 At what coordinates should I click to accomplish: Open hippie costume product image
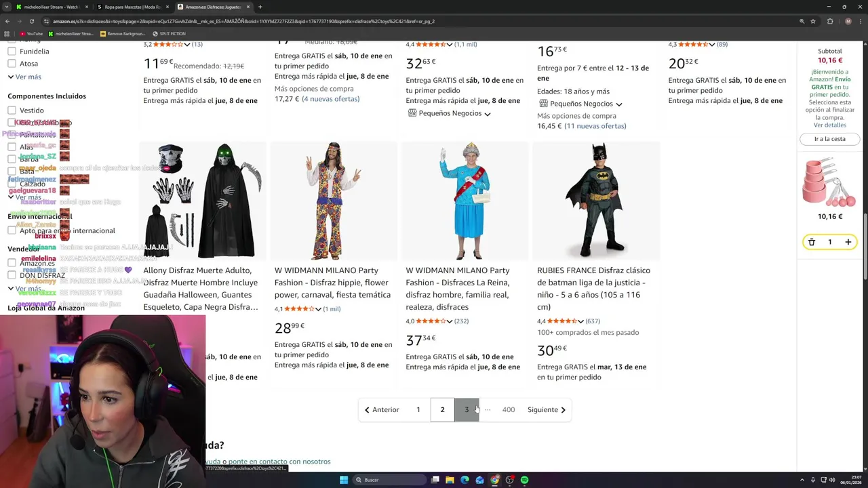click(x=333, y=201)
